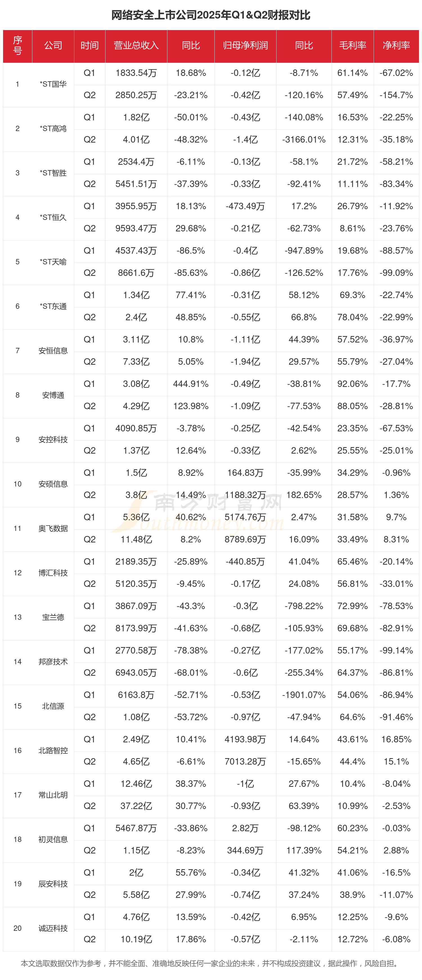Select company name *ST国华
Image resolution: width=422 pixels, height=980 pixels.
(53, 84)
